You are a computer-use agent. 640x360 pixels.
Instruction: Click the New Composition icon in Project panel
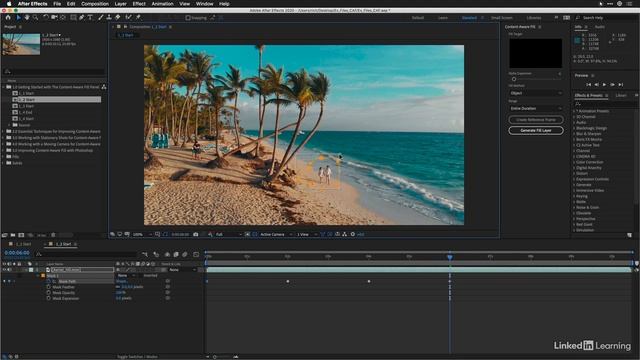(21, 235)
